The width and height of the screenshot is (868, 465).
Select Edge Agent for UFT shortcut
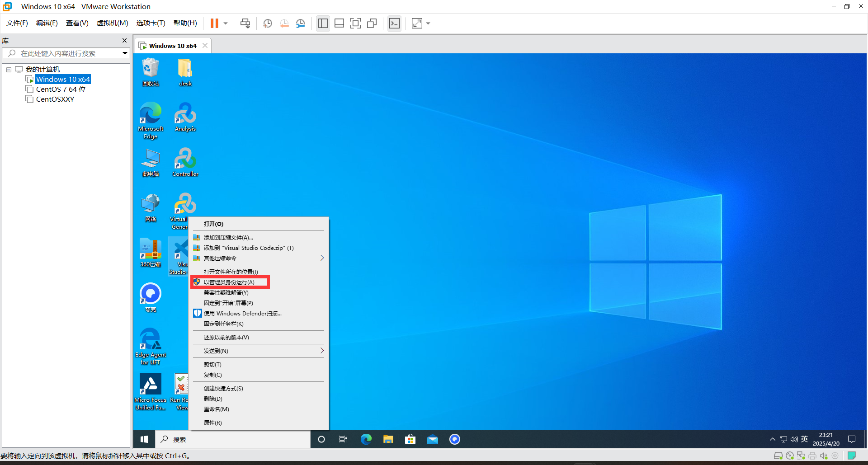coord(151,347)
